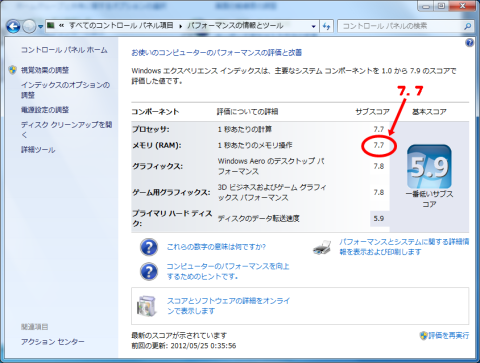Click パフォーマンスの情報とツール breadcrumb
The height and width of the screenshot is (363, 480).
click(235, 25)
